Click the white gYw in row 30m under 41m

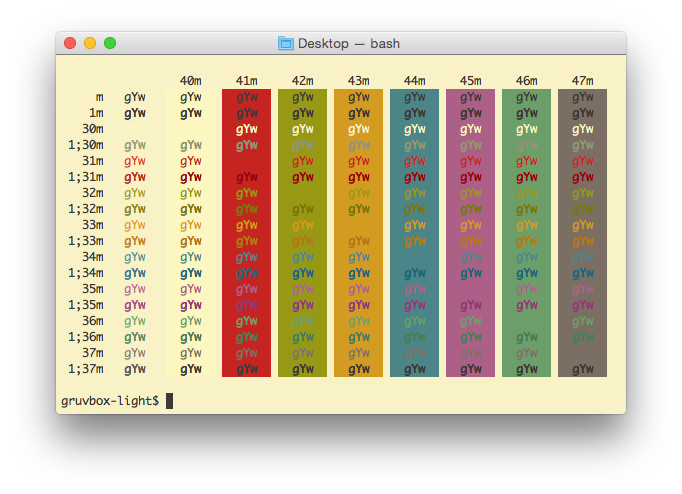click(247, 130)
